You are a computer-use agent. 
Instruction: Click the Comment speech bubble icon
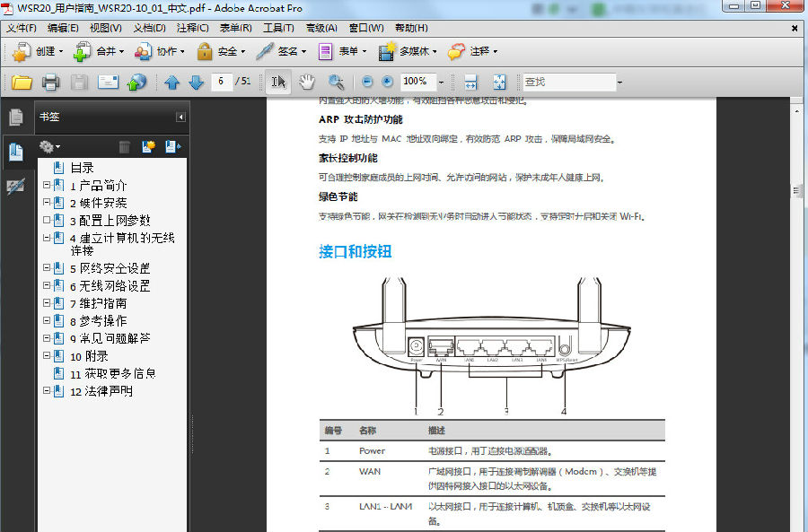pos(457,51)
